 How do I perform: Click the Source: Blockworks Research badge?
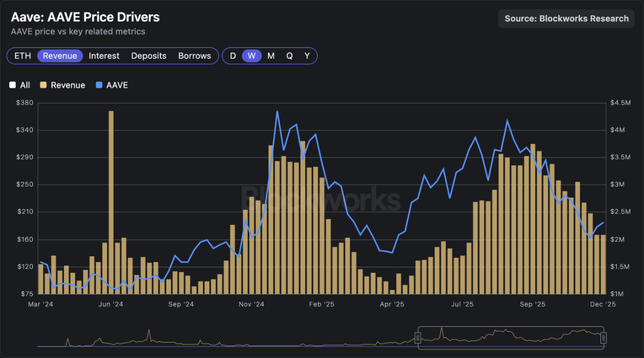pos(566,18)
